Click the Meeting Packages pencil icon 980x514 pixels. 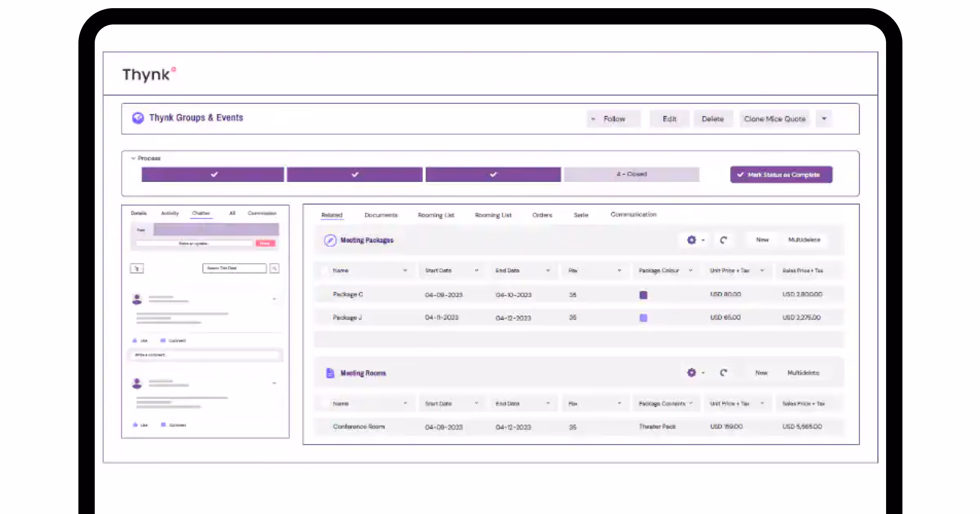pyautogui.click(x=330, y=240)
